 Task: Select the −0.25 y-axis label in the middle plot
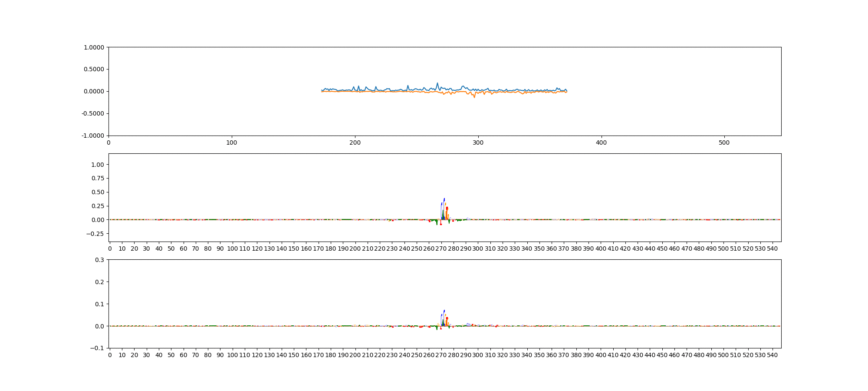[x=95, y=234]
